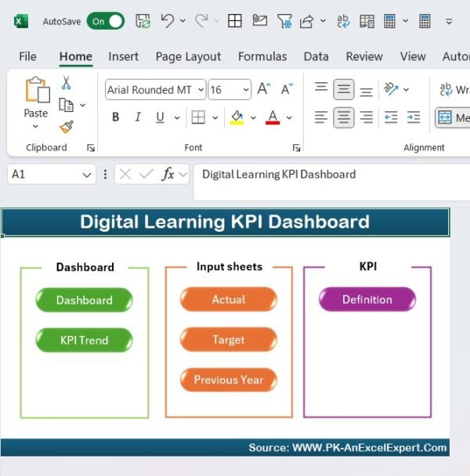Open the Formulas tab
470x476 pixels.
[262, 56]
